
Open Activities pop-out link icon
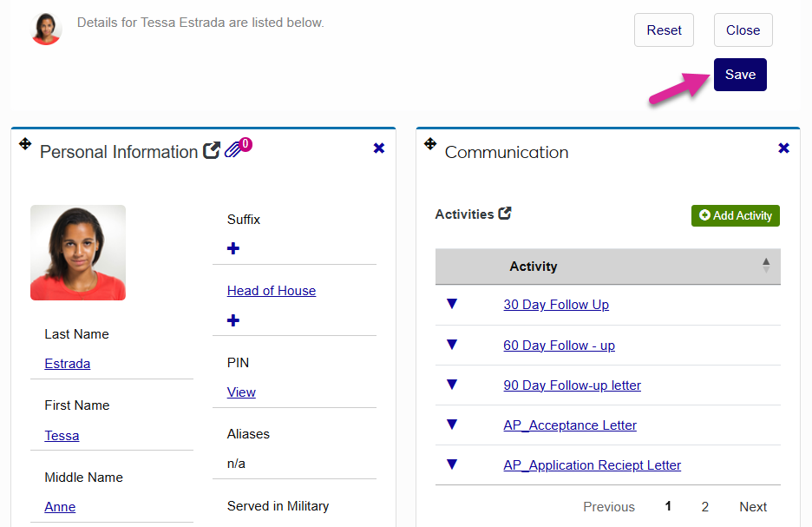point(505,213)
